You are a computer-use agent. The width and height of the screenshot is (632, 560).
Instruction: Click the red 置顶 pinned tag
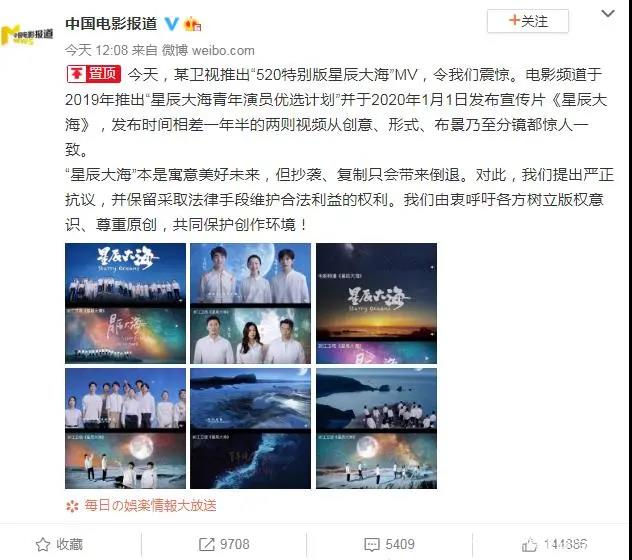pos(94,74)
